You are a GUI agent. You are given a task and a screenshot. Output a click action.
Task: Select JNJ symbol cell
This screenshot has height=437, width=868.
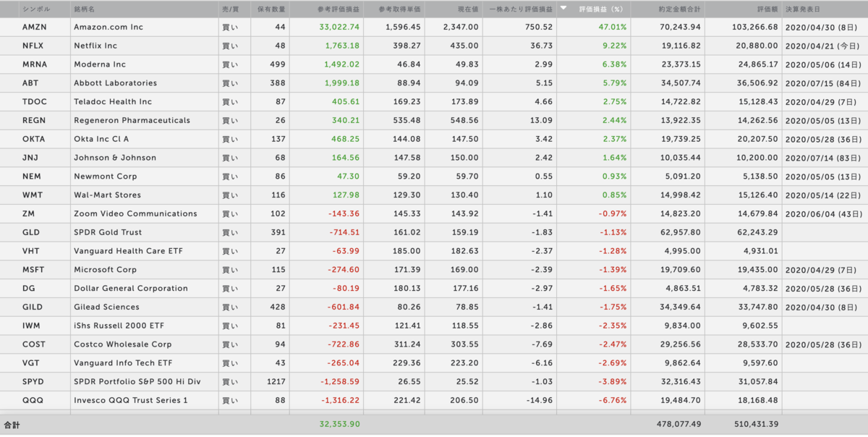point(30,158)
